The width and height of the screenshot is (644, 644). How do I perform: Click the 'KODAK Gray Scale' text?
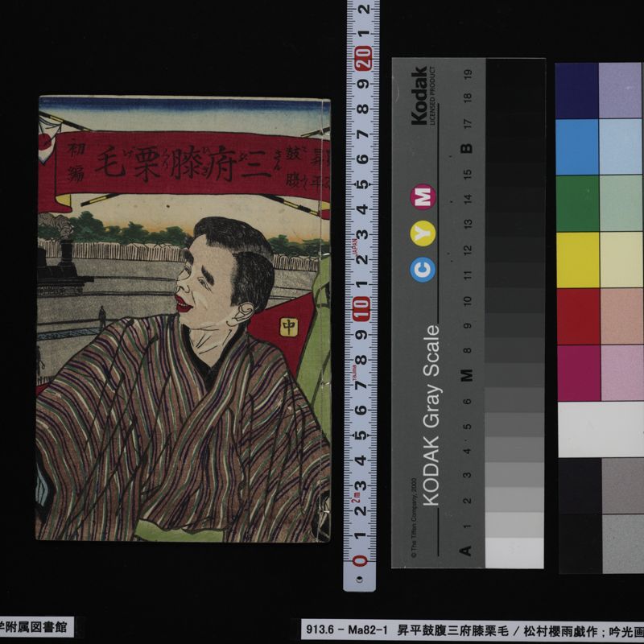(431, 415)
